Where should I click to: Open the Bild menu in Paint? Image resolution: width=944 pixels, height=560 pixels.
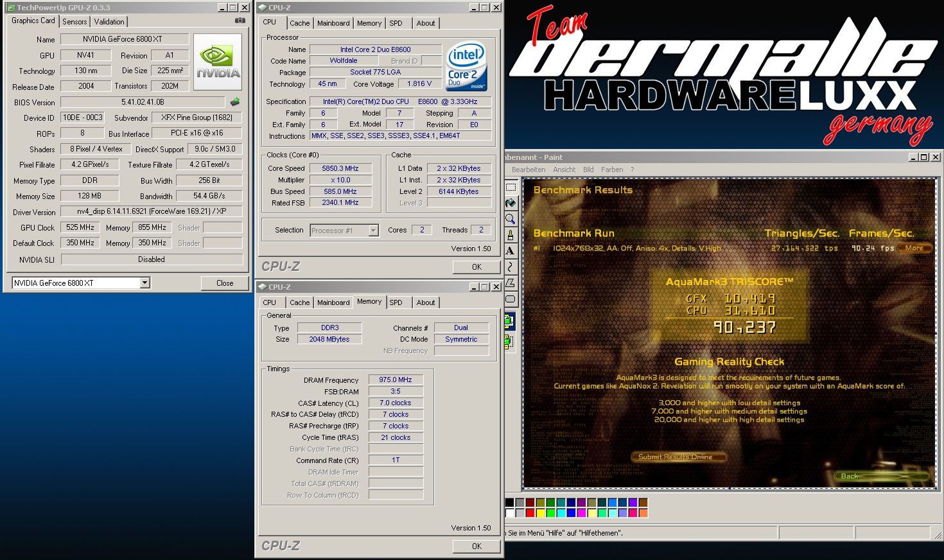click(588, 170)
